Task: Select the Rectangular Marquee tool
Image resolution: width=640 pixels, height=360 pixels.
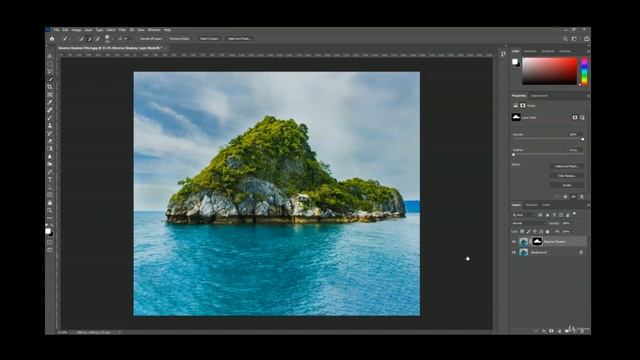Action: 51,63
